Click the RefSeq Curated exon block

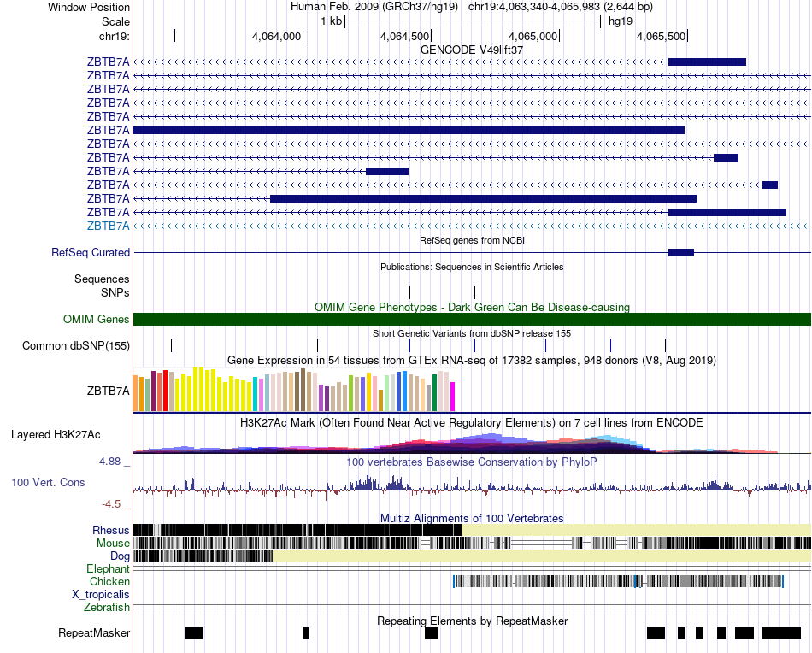click(x=681, y=253)
